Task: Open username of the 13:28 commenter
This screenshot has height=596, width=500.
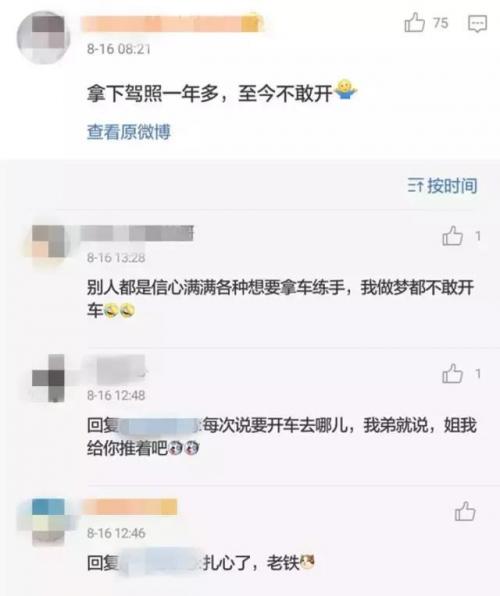Action: 138,233
